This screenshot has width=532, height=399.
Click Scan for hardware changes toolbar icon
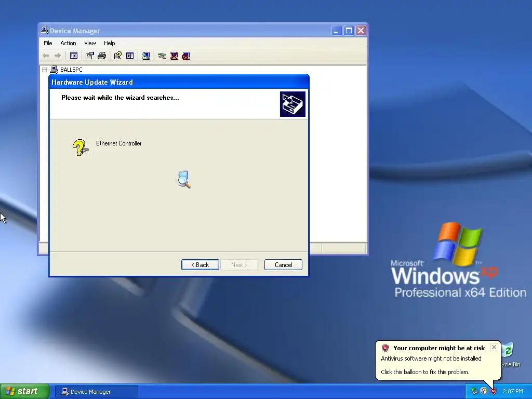pos(146,56)
